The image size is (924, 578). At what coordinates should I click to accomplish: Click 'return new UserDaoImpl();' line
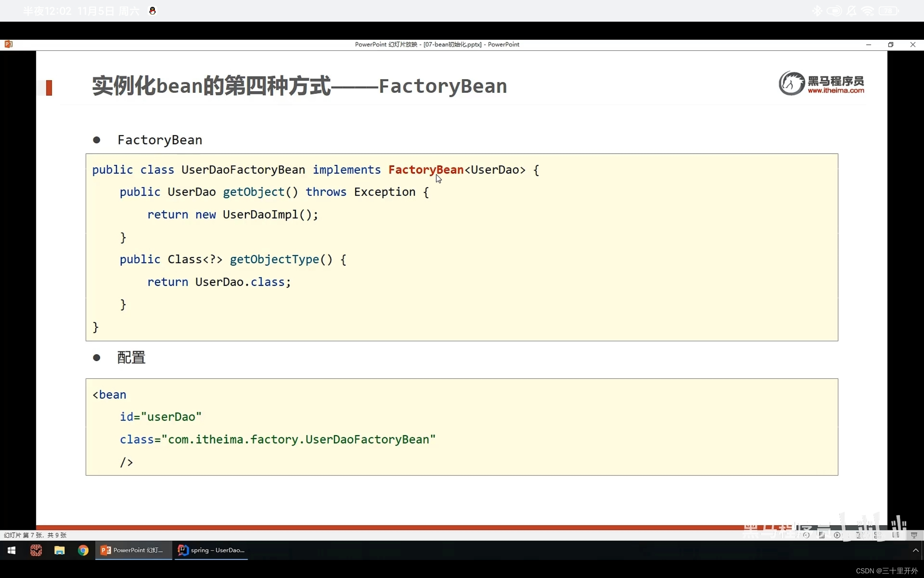pos(232,215)
